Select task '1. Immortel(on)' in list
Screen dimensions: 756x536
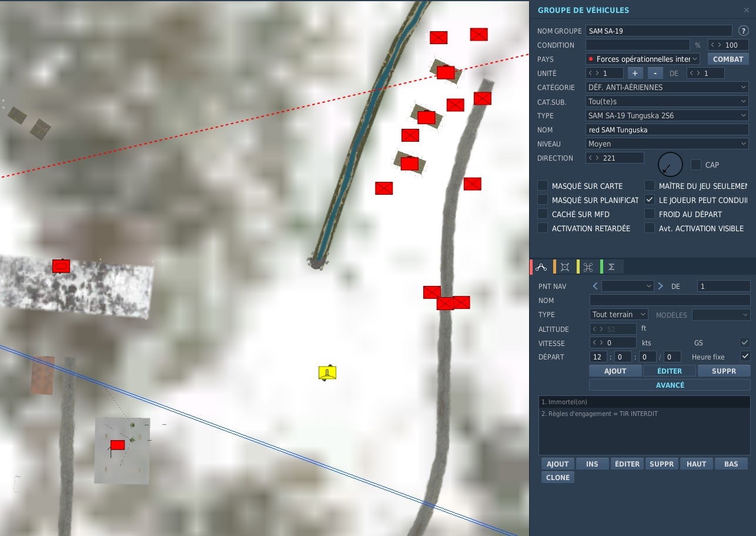click(644, 402)
